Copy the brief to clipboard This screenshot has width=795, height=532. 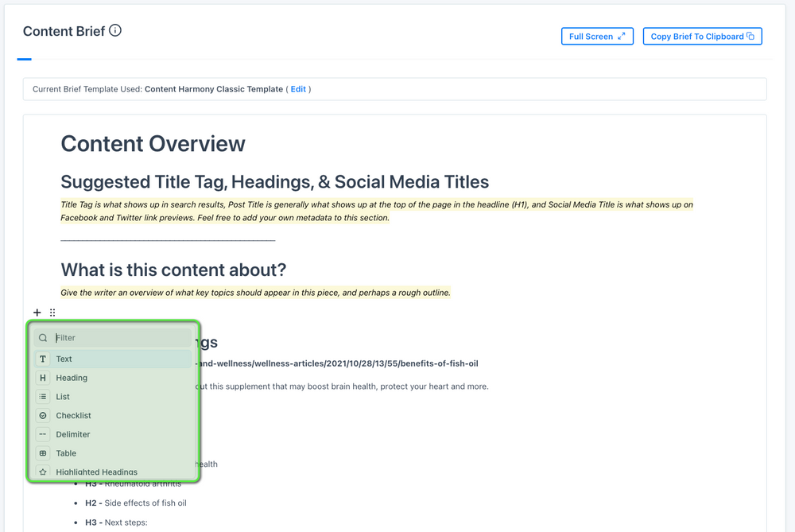tap(702, 36)
